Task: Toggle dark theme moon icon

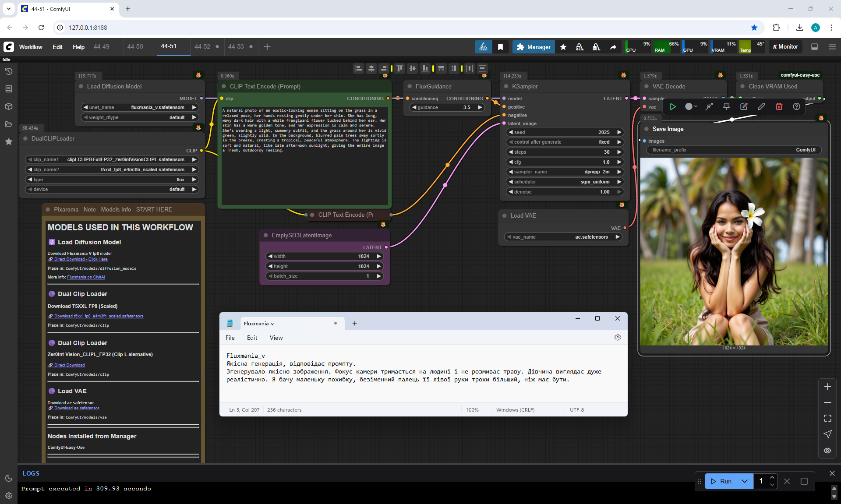Action: tap(8, 478)
